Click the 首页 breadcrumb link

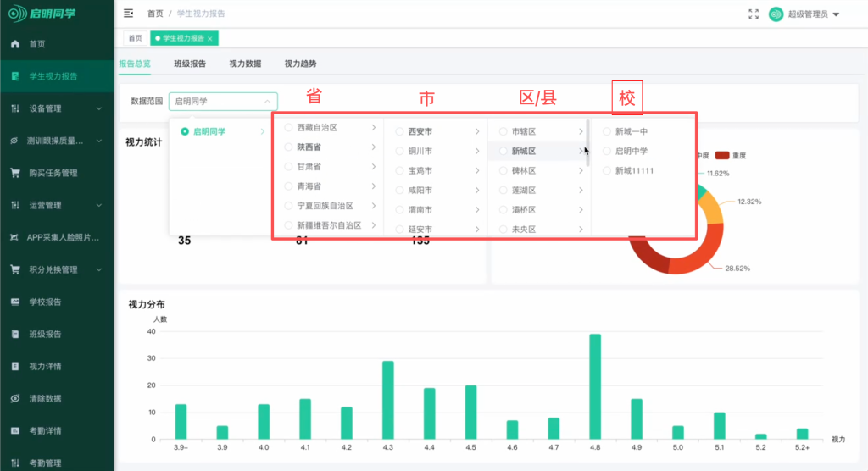click(155, 14)
